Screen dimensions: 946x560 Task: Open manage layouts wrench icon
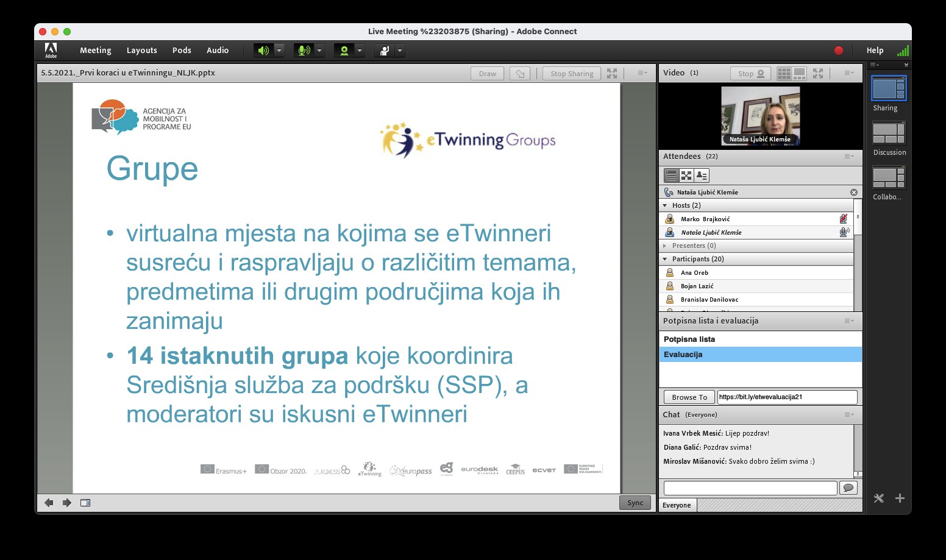[878, 498]
